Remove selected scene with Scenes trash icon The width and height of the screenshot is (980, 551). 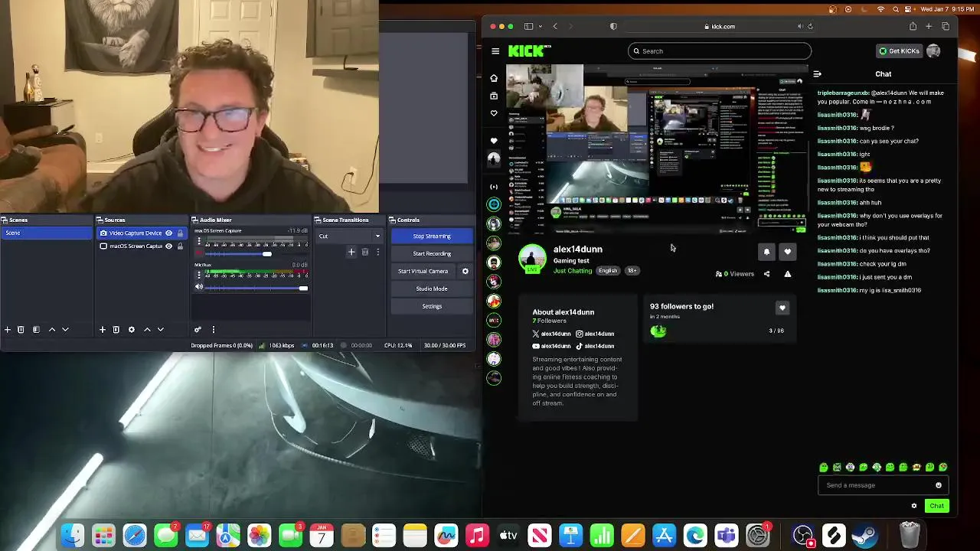click(21, 329)
